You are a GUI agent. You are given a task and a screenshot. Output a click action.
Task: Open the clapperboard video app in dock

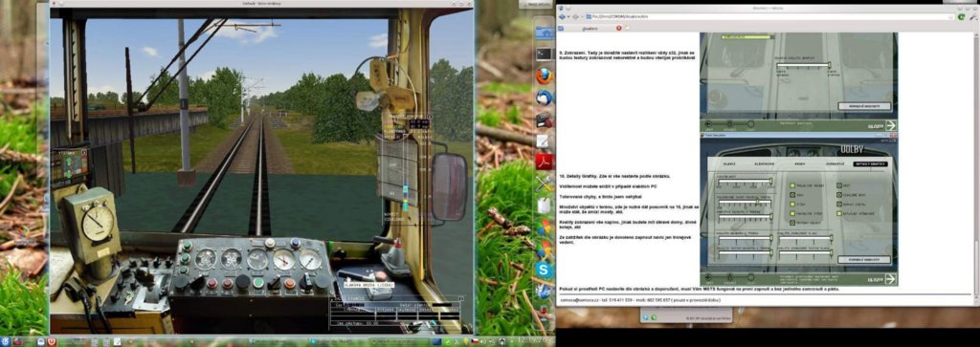pyautogui.click(x=544, y=119)
